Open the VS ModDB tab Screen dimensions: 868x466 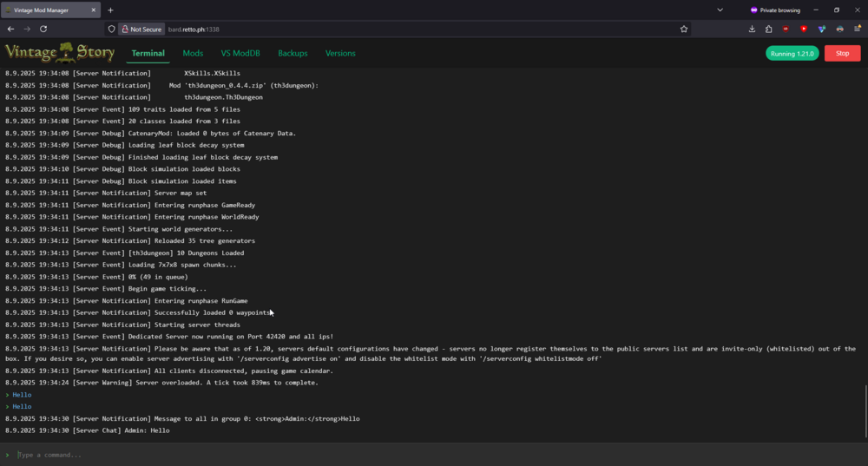[240, 53]
